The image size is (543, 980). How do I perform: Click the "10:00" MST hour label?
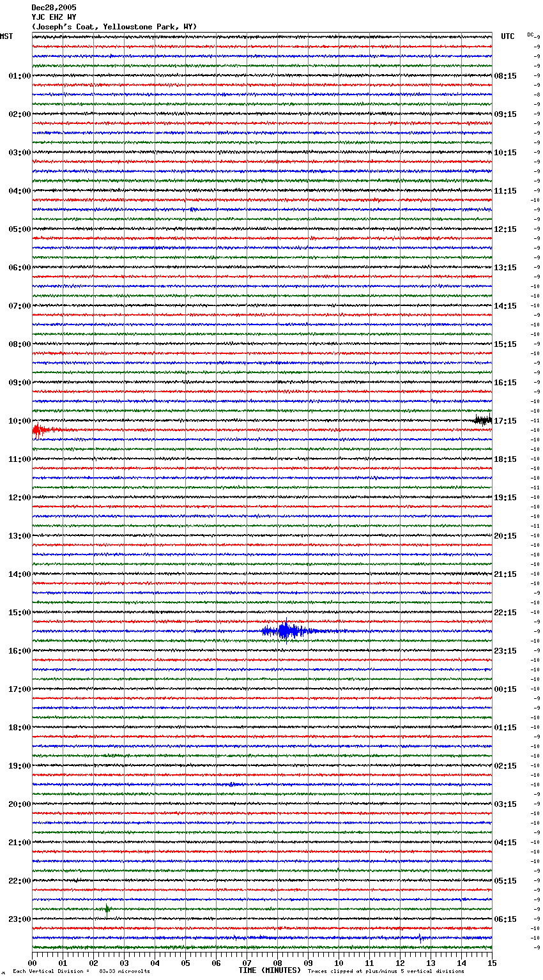pyautogui.click(x=19, y=421)
